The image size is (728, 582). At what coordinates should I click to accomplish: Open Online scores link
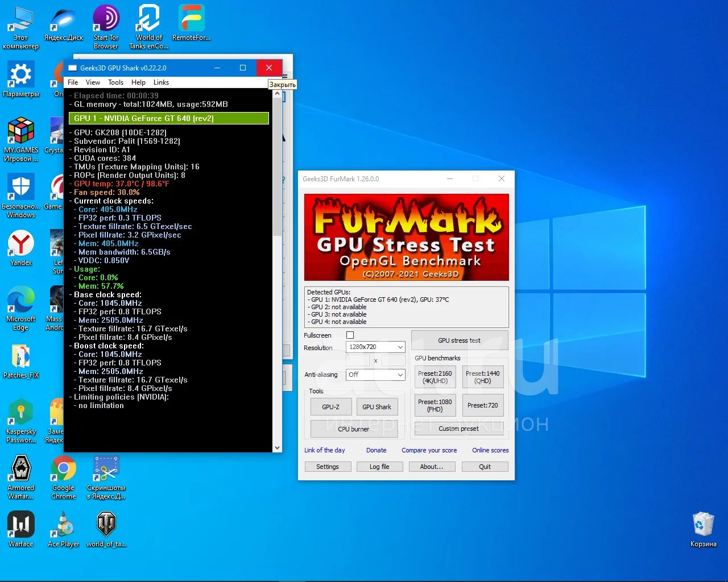pos(490,450)
